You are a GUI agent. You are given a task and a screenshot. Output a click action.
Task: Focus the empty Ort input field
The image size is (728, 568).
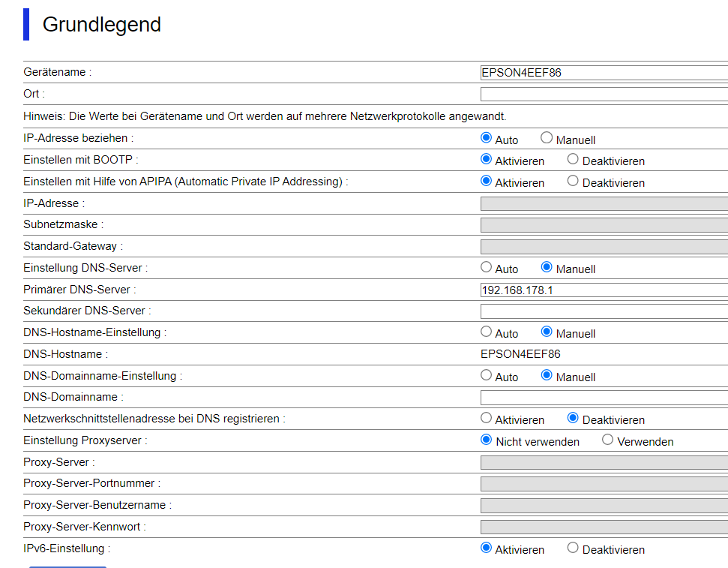point(604,95)
